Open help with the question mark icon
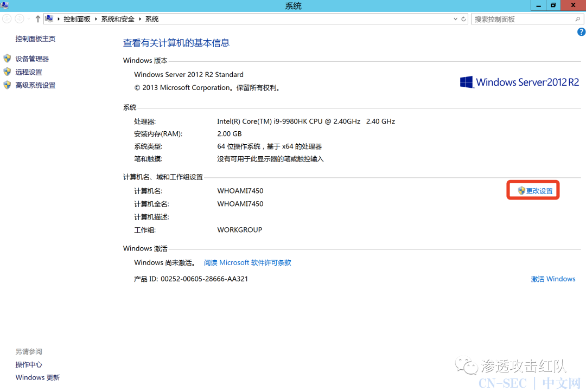Screen dimensions: 586x392 click(581, 32)
